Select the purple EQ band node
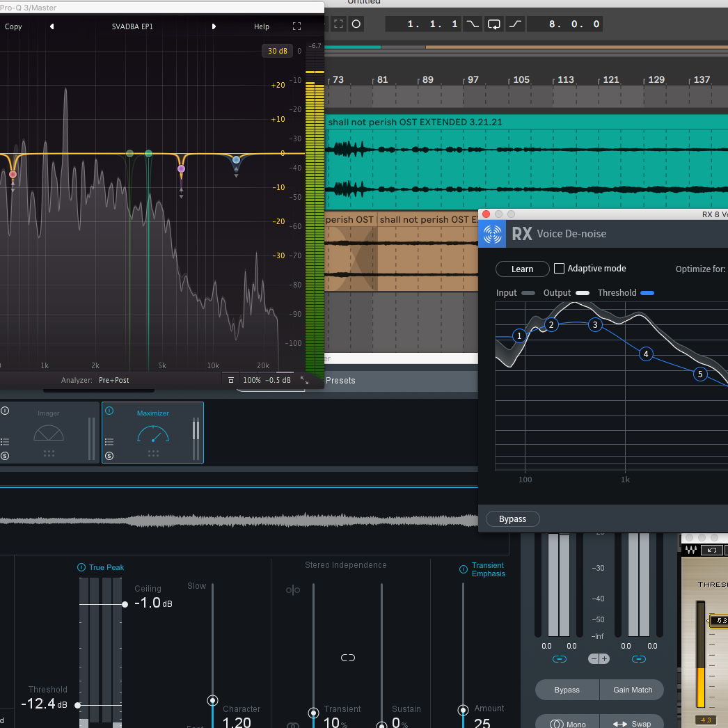The width and height of the screenshot is (728, 728). tap(182, 169)
